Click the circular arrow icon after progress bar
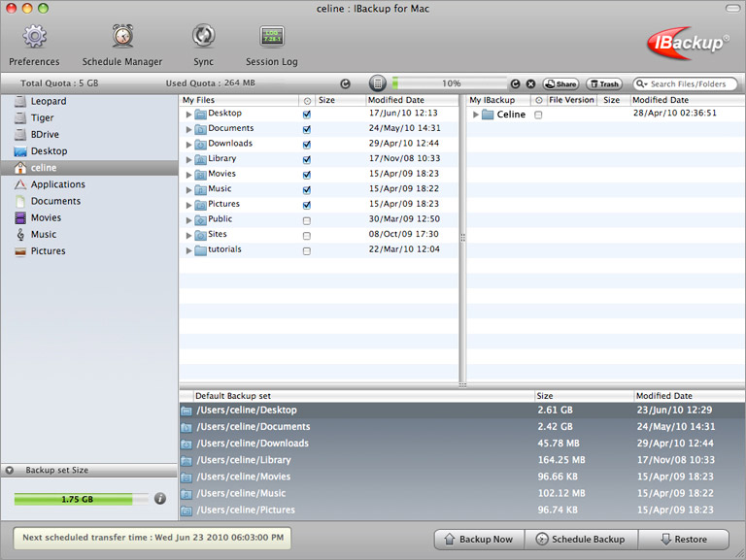This screenshot has width=746, height=560. (x=515, y=83)
